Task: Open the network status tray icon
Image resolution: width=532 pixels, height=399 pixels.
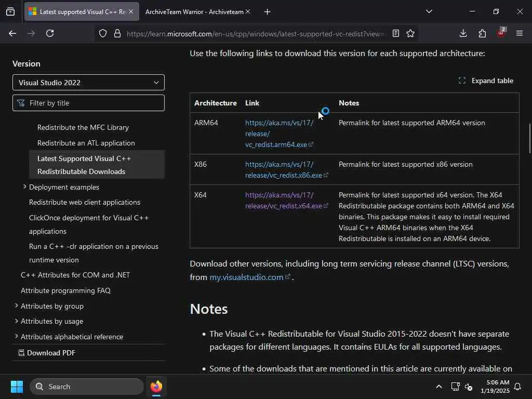Action: coord(455,387)
